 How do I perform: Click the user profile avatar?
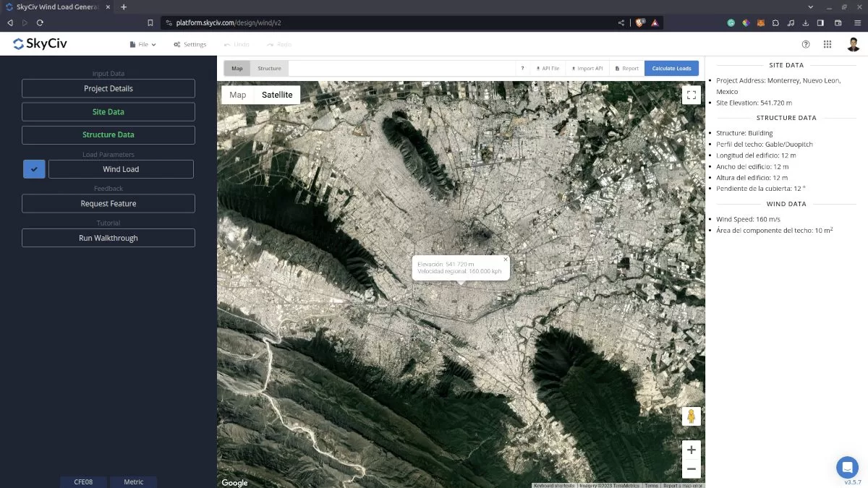coord(854,44)
